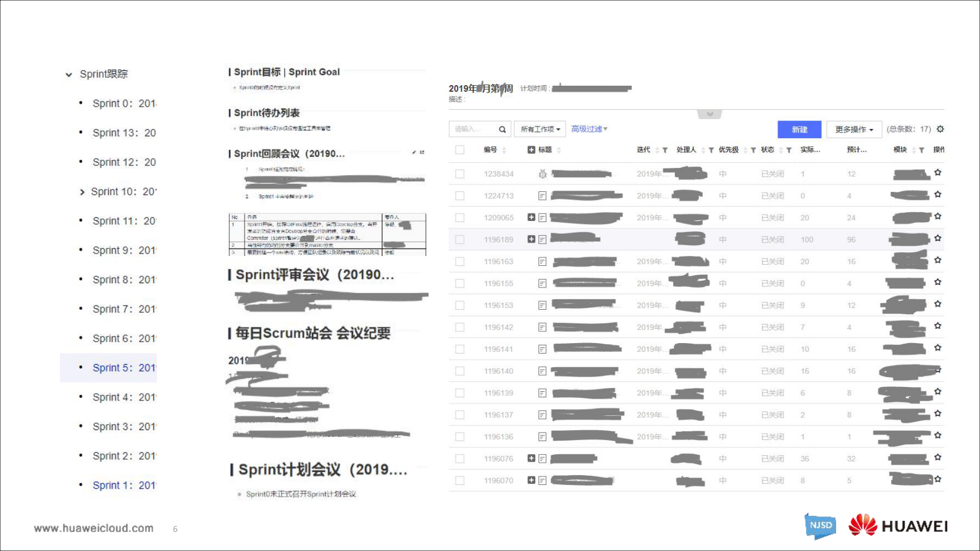Star work item 1196189

coord(937,238)
